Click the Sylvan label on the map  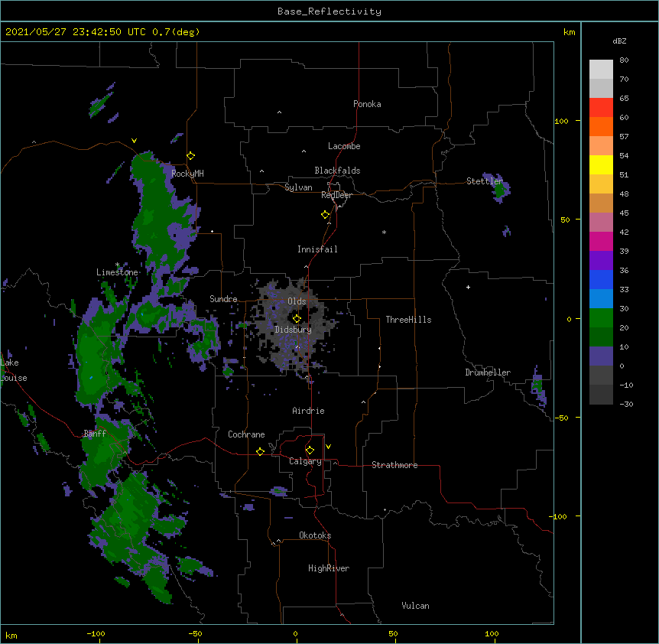(298, 187)
